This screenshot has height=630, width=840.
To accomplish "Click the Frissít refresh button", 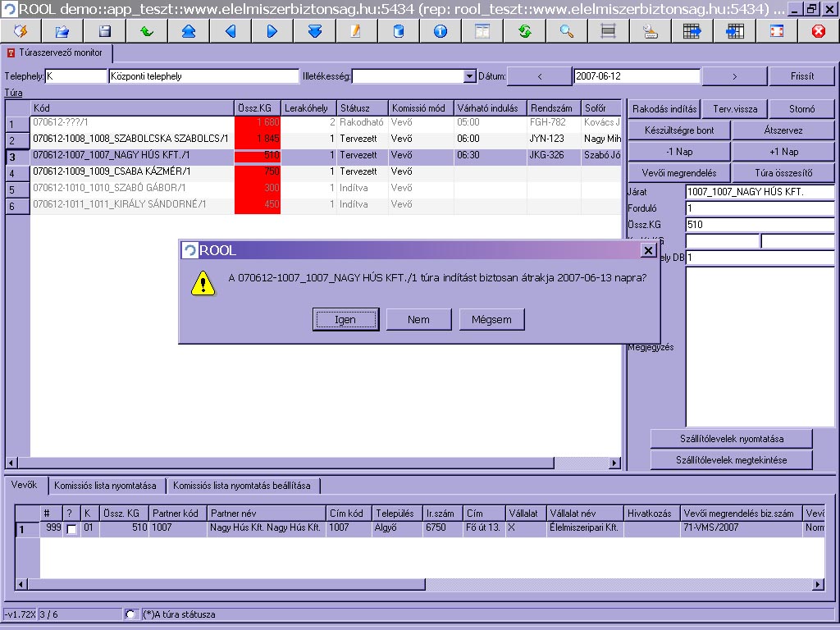I will 801,76.
